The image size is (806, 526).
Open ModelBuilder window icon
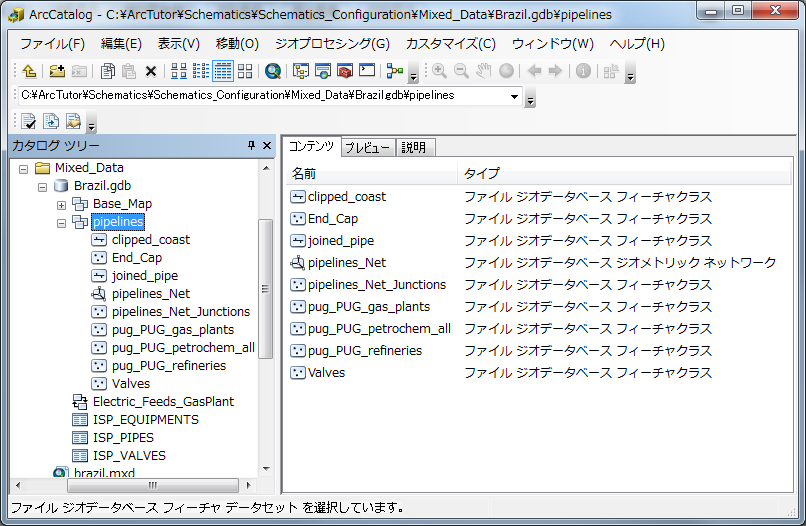395,71
